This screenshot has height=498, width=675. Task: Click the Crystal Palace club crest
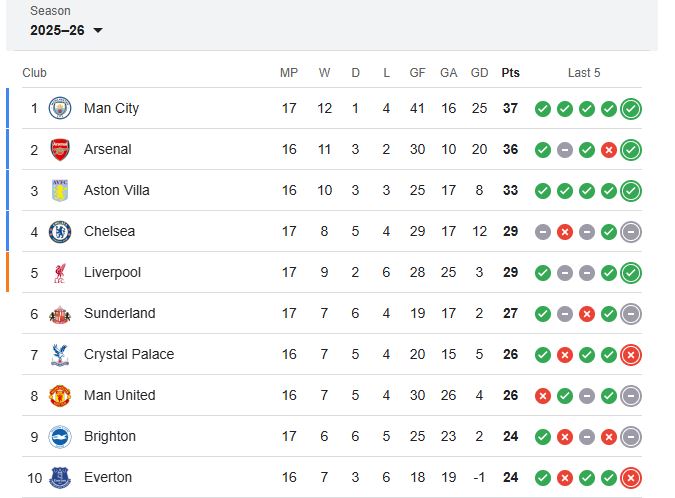pos(60,354)
